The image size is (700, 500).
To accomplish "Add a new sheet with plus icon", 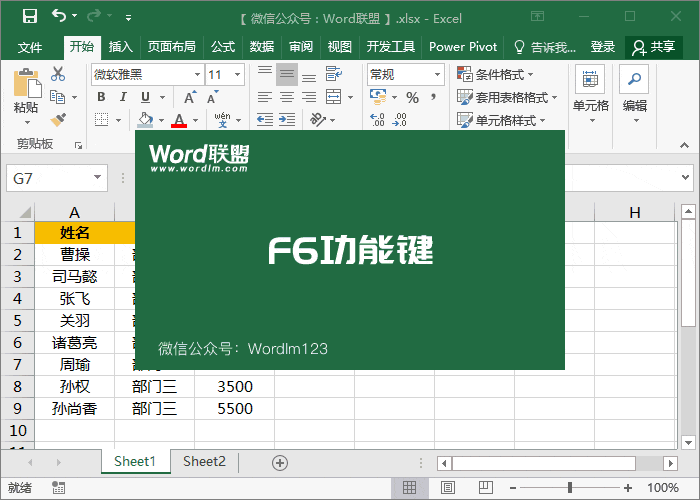I will [x=280, y=462].
